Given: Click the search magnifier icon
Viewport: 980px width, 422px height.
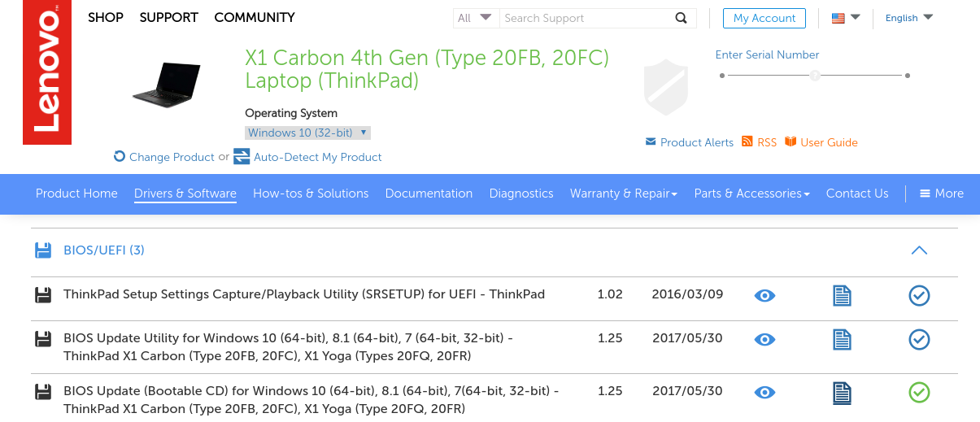Looking at the screenshot, I should [x=681, y=18].
